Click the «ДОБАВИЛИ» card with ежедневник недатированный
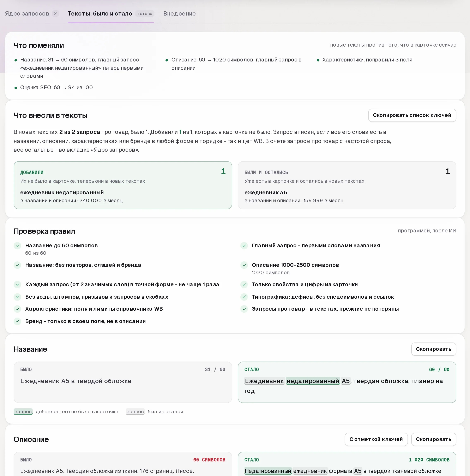 [123, 185]
